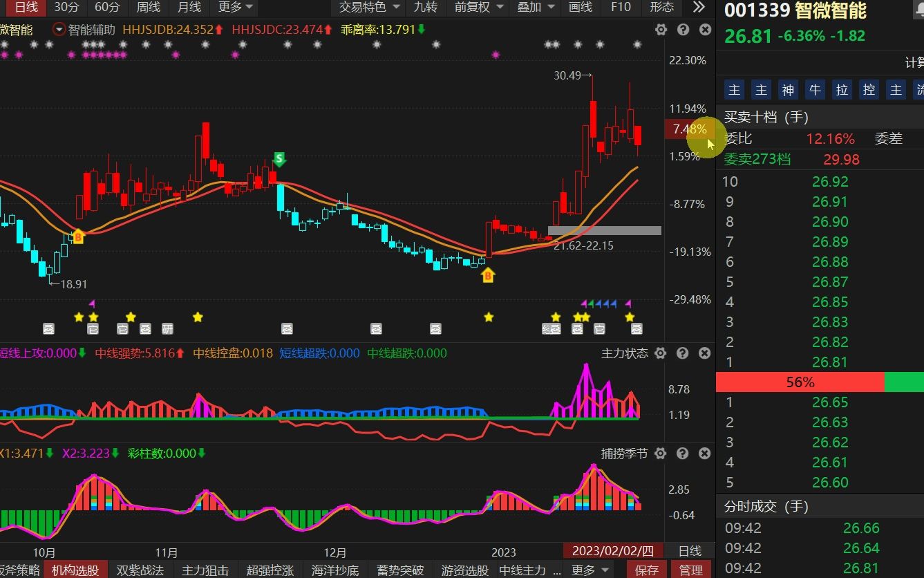Click the F10 company info button
Viewport: 924px width, 578px height.
click(621, 7)
